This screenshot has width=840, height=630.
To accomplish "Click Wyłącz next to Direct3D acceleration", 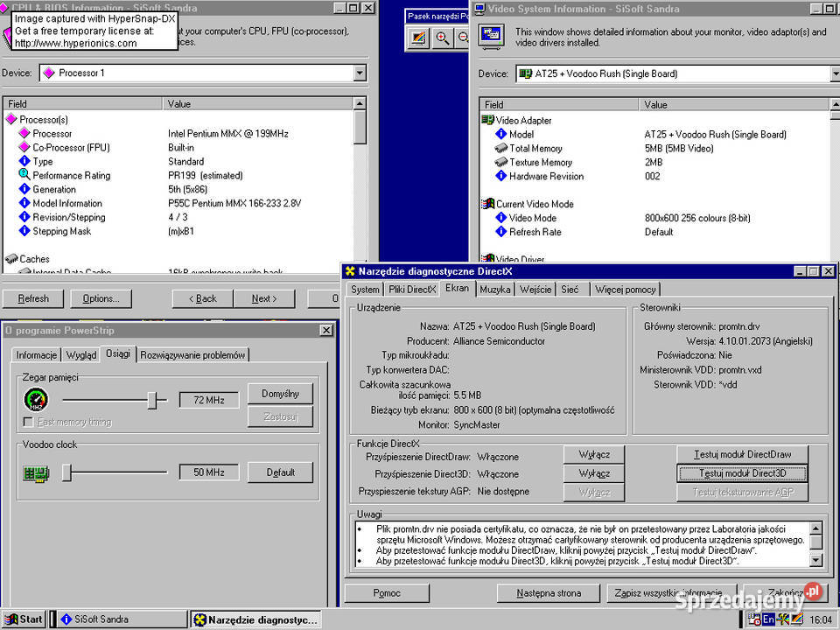I will pos(594,473).
